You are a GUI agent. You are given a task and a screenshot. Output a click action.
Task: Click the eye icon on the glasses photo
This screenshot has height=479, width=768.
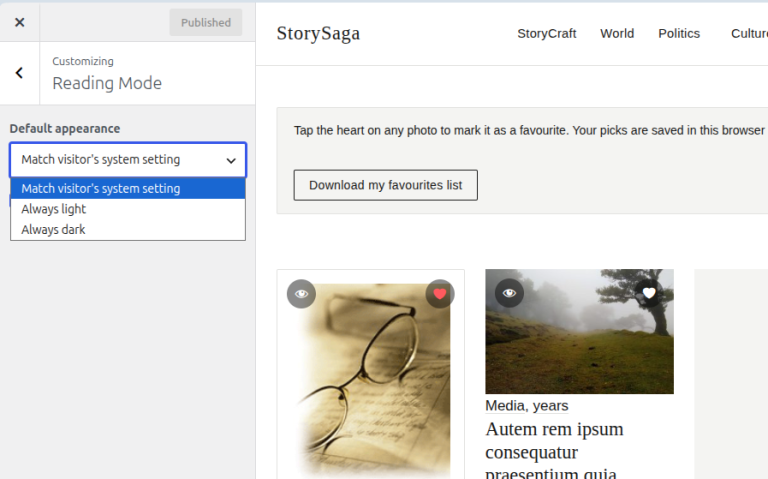301,294
